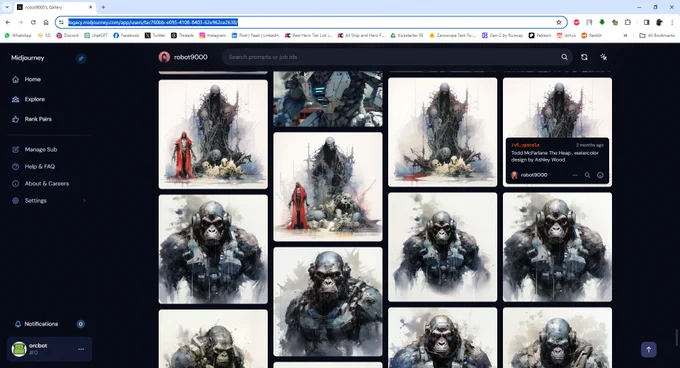
Task: Open a new browser tab
Action: click(103, 7)
